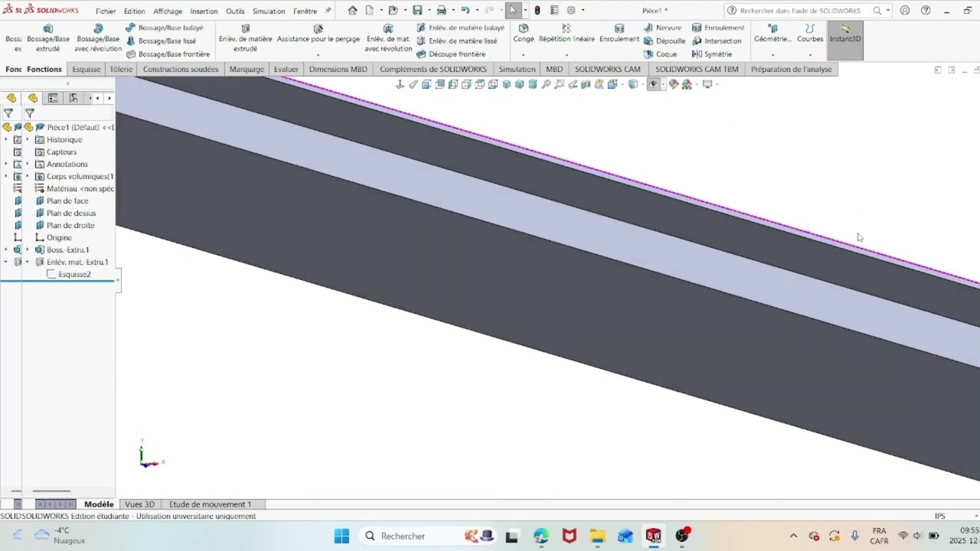Click Enlèv. de matière extrudé tool
The image size is (980, 551).
(245, 37)
